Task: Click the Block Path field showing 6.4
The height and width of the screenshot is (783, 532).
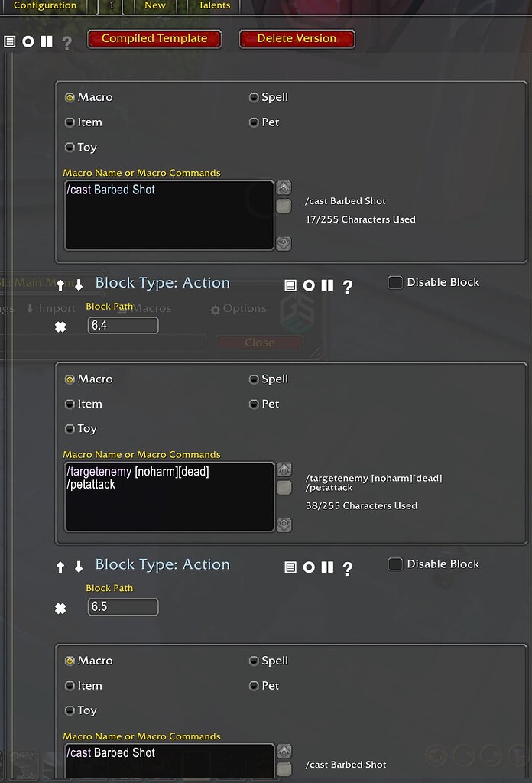Action: click(x=122, y=325)
